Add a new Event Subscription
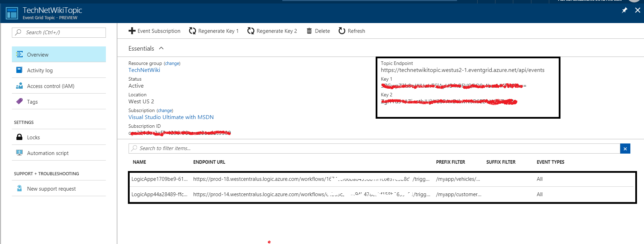 tap(154, 31)
